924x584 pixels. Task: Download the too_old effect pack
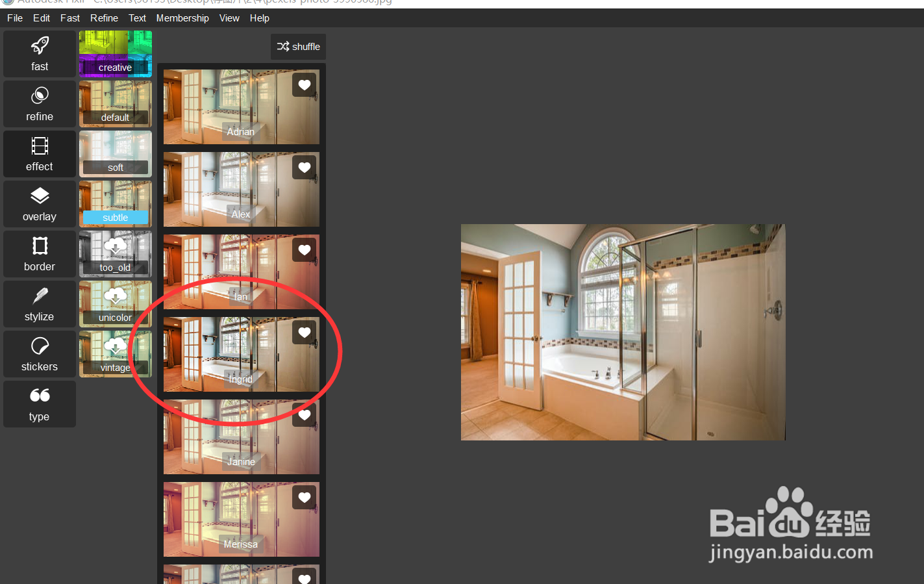click(x=116, y=254)
